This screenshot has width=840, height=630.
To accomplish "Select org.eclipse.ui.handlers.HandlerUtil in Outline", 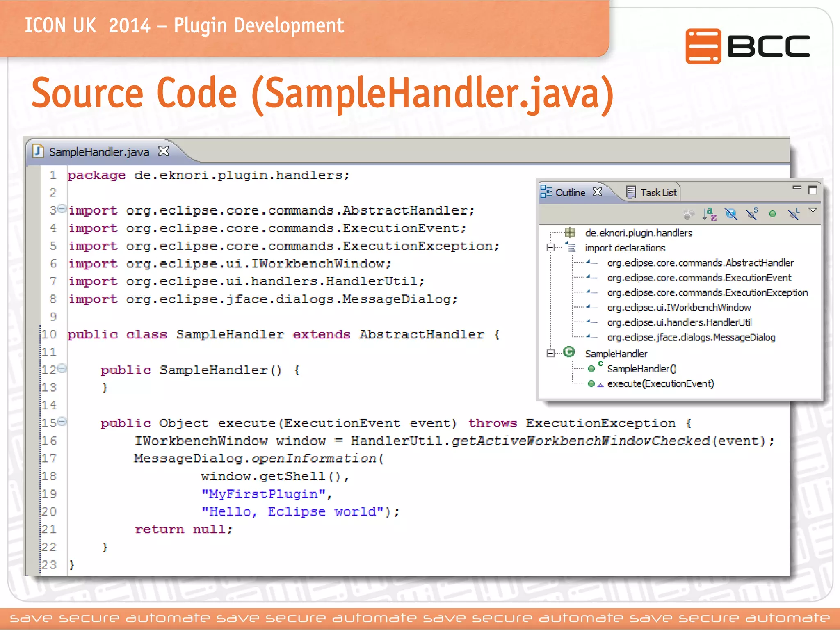I will click(x=679, y=322).
